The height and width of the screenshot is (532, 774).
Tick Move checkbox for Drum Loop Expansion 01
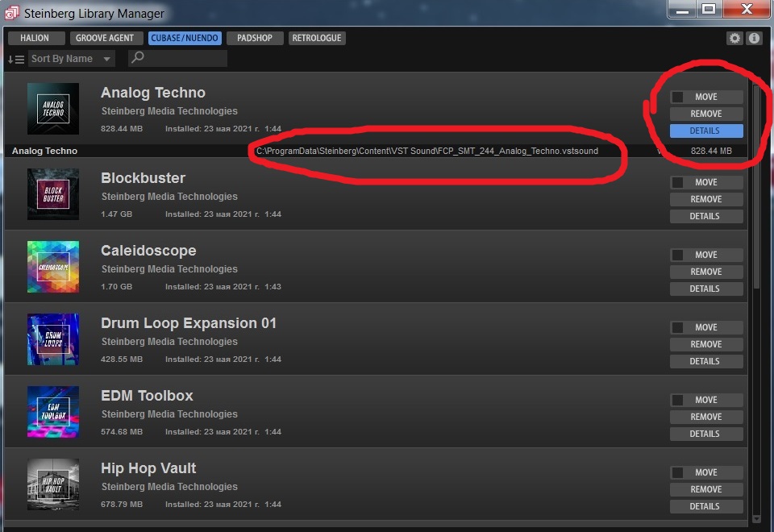[x=677, y=327]
